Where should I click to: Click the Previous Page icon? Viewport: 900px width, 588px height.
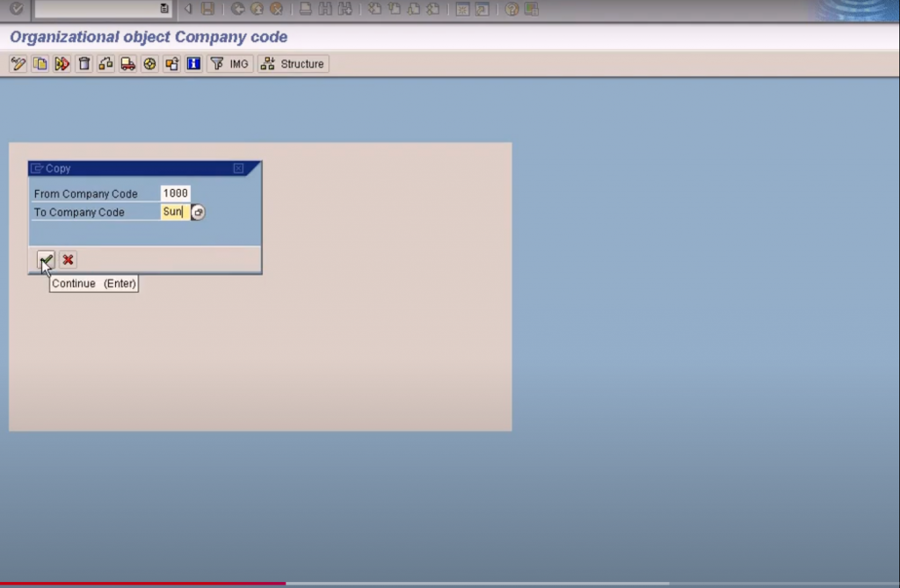[x=395, y=9]
